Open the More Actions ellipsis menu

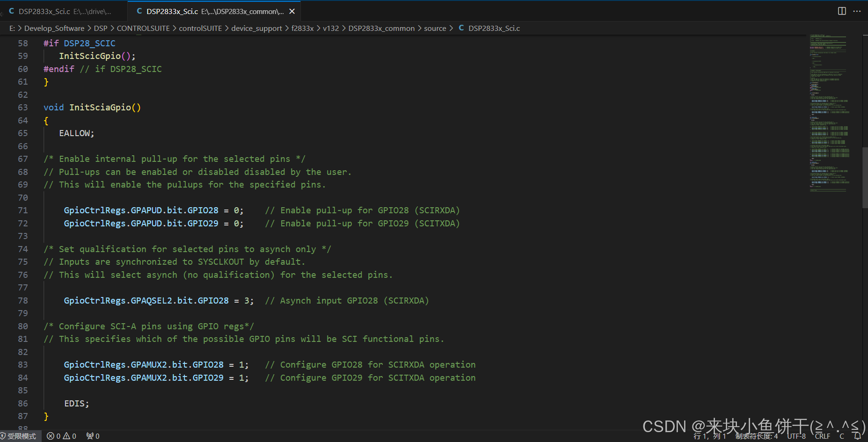(x=857, y=11)
